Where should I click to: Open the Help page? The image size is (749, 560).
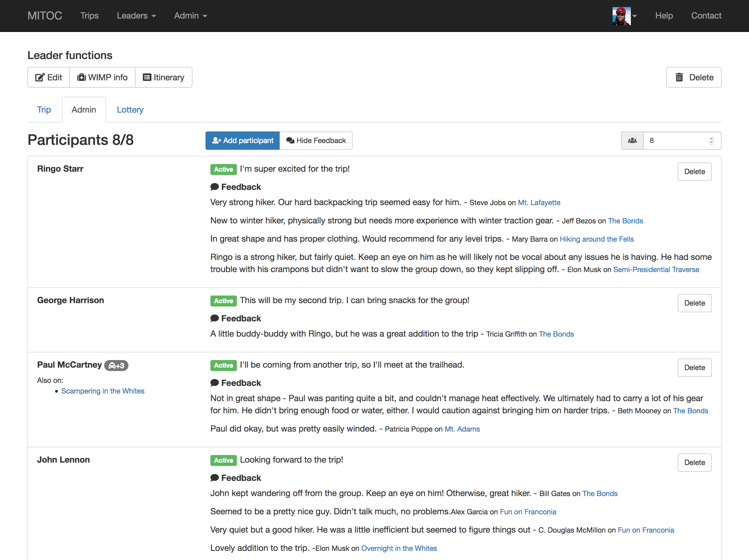pyautogui.click(x=664, y=16)
